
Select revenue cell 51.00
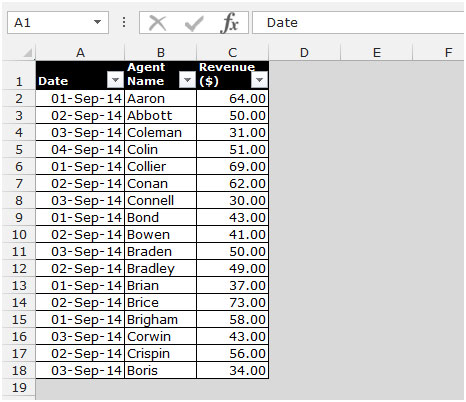click(x=233, y=149)
